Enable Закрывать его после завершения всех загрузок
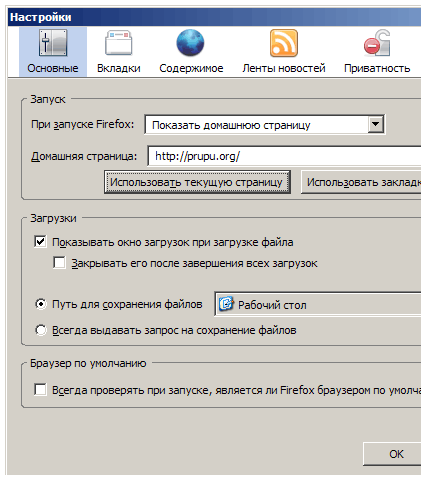Image resolution: width=426 pixels, height=480 pixels. point(59,263)
